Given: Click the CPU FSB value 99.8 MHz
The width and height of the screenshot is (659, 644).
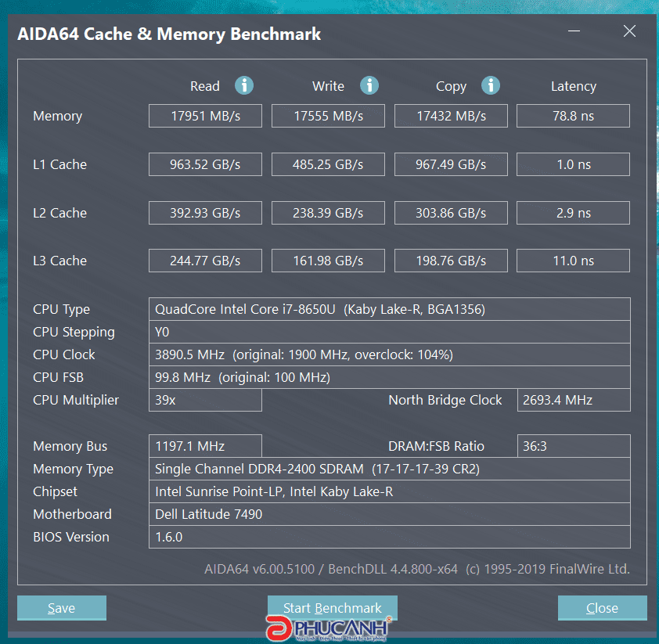Looking at the screenshot, I should 390,377.
